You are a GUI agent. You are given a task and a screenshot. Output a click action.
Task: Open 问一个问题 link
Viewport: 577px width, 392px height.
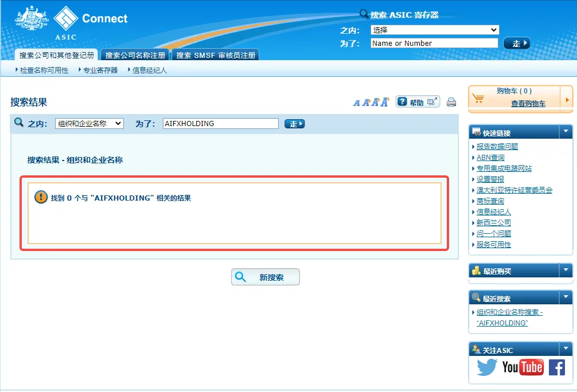pyautogui.click(x=494, y=233)
